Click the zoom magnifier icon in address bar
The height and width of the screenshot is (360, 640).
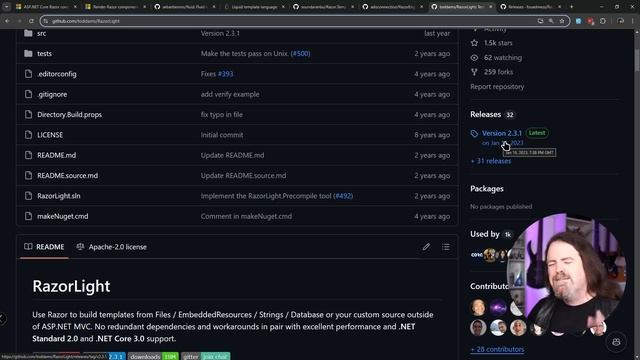click(x=551, y=21)
